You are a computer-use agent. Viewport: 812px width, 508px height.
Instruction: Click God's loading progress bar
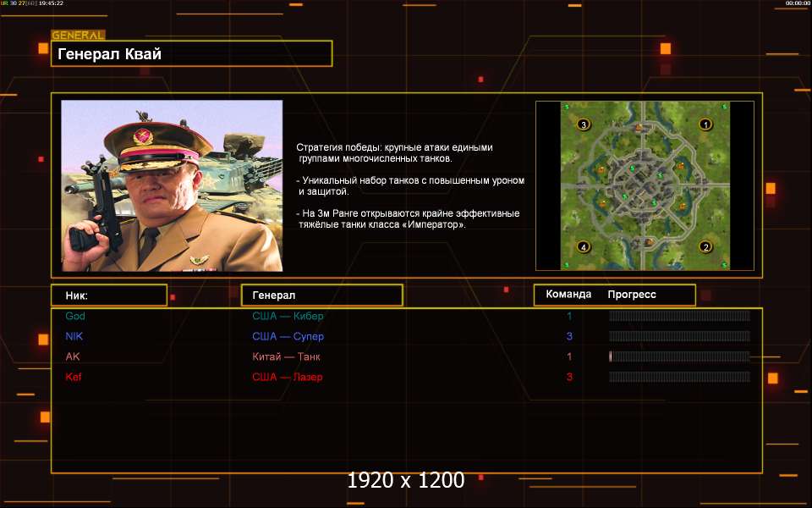click(x=679, y=316)
